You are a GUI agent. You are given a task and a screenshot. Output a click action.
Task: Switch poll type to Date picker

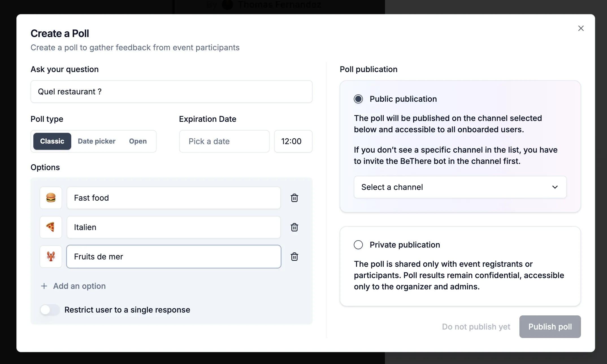97,141
